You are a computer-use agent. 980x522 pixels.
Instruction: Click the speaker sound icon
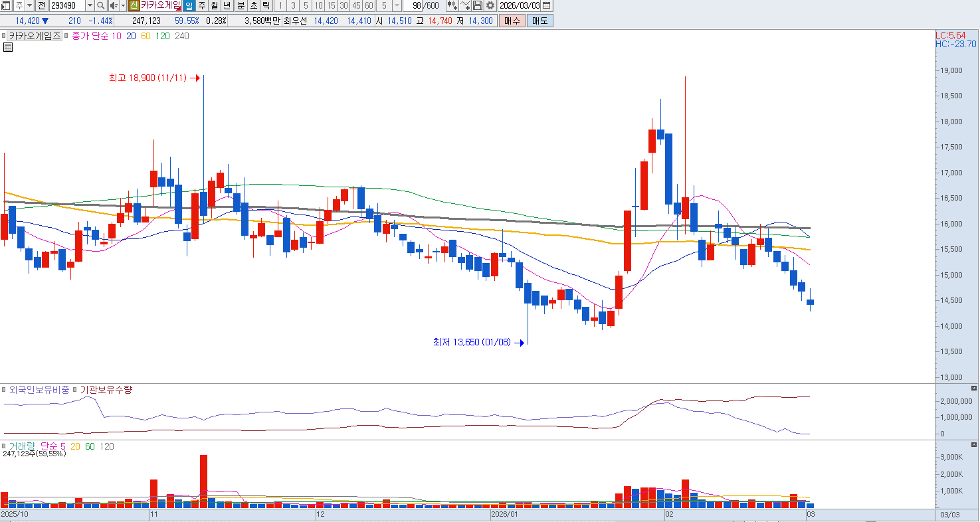click(114, 5)
